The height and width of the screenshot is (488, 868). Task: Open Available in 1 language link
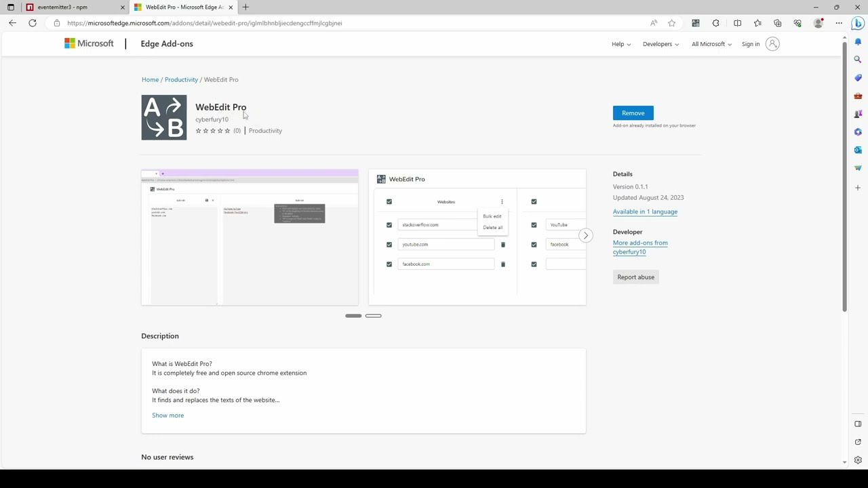click(645, 211)
